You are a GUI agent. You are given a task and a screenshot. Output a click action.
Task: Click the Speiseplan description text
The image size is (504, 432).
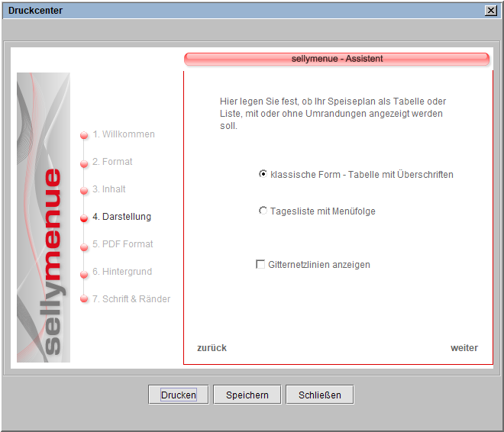332,113
